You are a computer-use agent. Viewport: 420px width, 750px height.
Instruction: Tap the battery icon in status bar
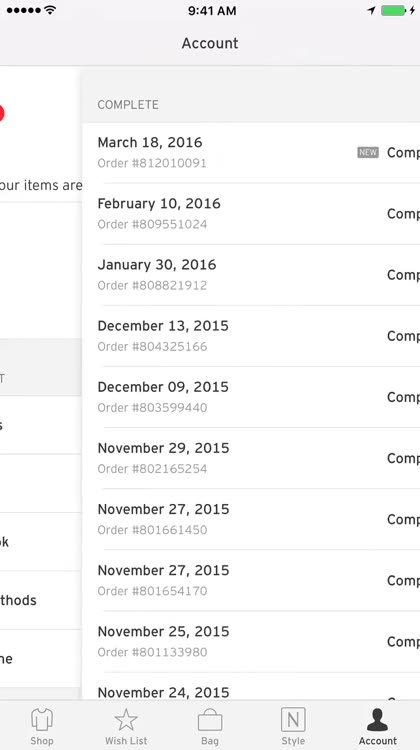[393, 11]
